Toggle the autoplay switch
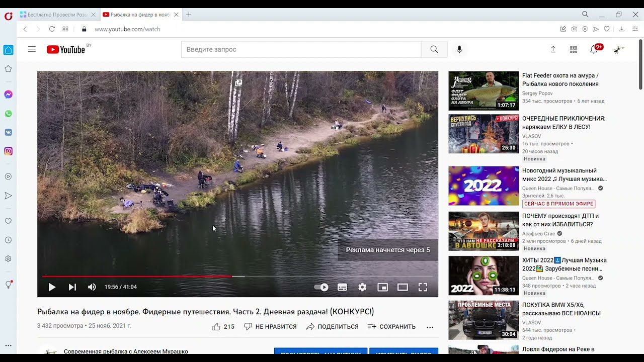This screenshot has height=362, width=644. coord(321,287)
